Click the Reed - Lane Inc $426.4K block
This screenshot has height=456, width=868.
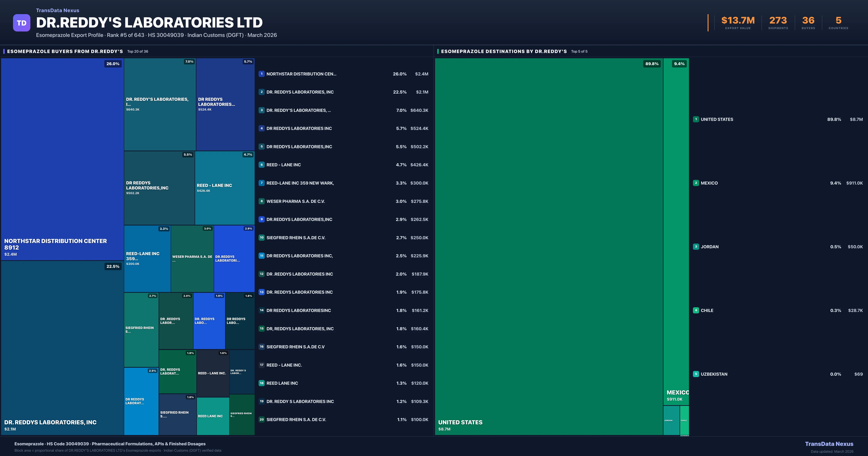click(224, 188)
